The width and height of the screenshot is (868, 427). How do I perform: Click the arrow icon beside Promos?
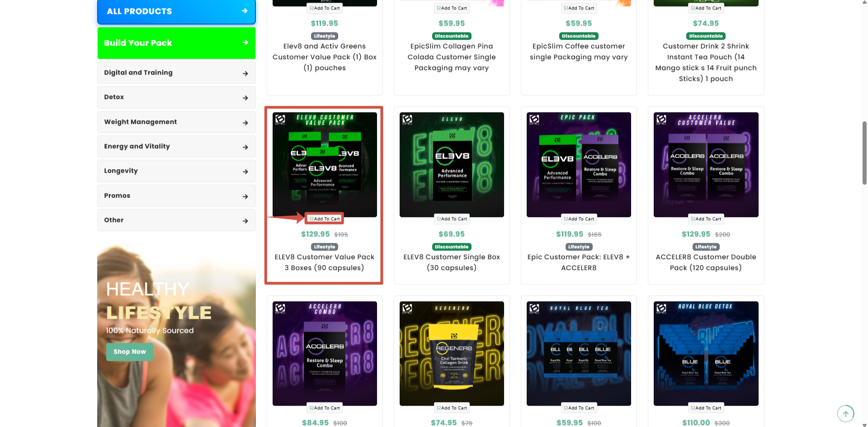245,196
